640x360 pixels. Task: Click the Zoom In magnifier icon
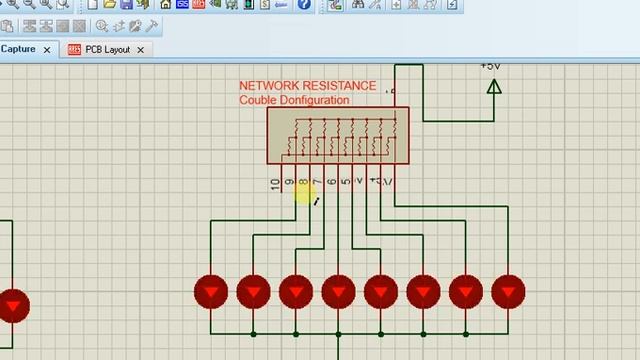(13, 4)
